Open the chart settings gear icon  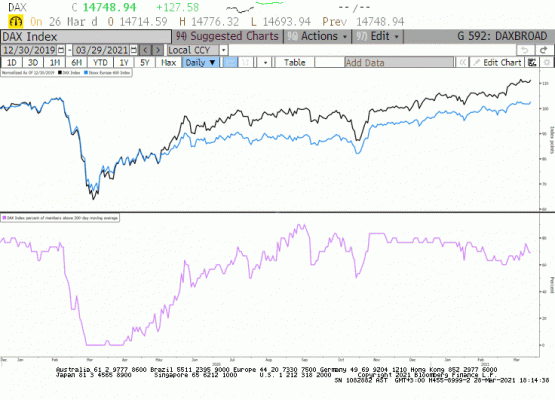pos(546,63)
